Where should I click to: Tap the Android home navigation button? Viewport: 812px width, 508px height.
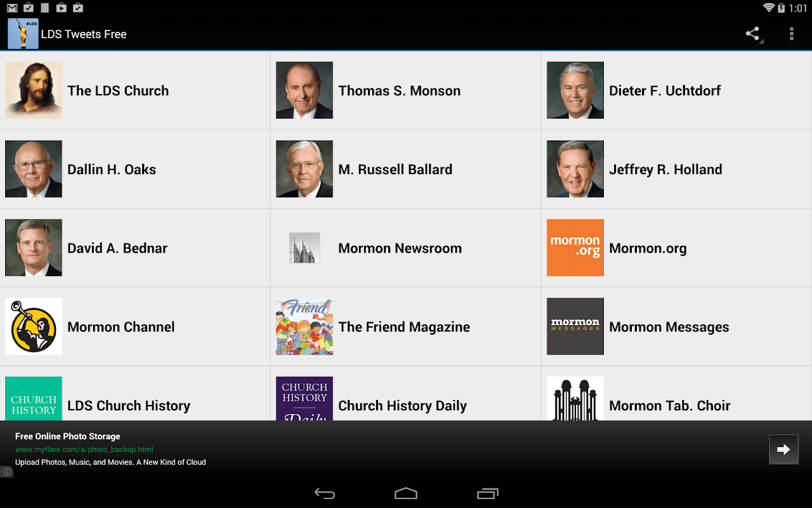pyautogui.click(x=406, y=493)
